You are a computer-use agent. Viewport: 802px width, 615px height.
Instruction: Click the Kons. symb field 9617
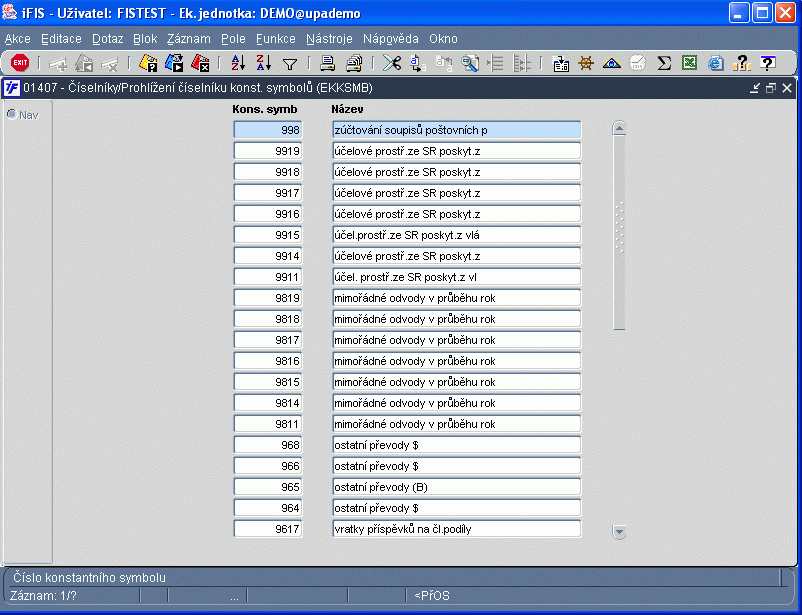pos(268,529)
